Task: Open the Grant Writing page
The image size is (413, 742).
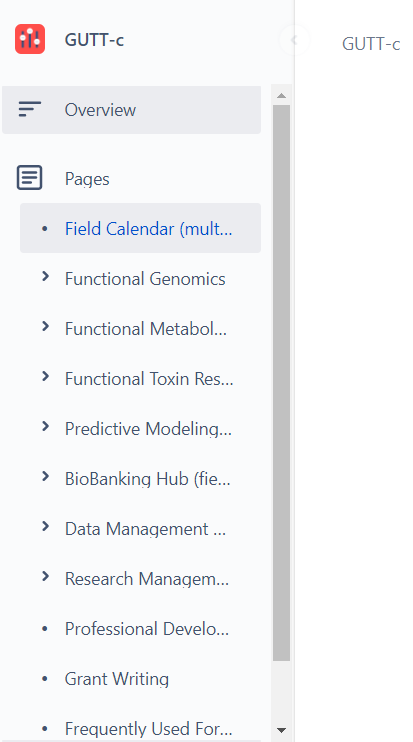Action: click(117, 679)
